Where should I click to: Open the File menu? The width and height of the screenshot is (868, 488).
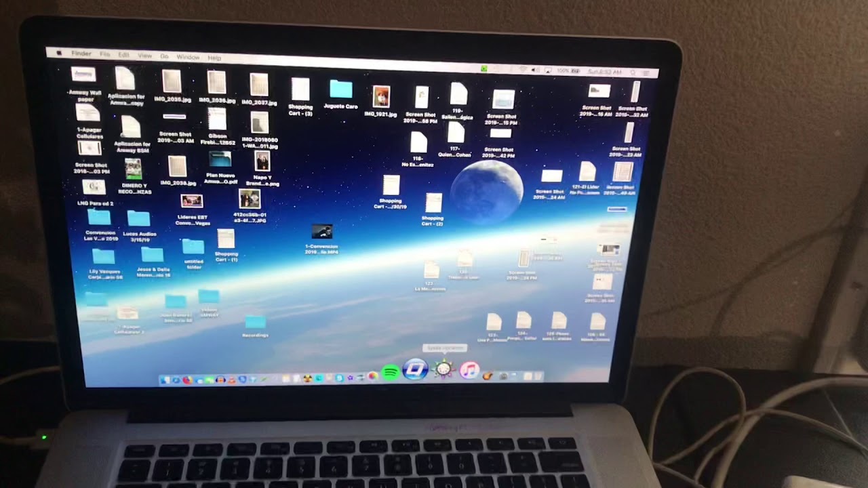click(x=105, y=54)
